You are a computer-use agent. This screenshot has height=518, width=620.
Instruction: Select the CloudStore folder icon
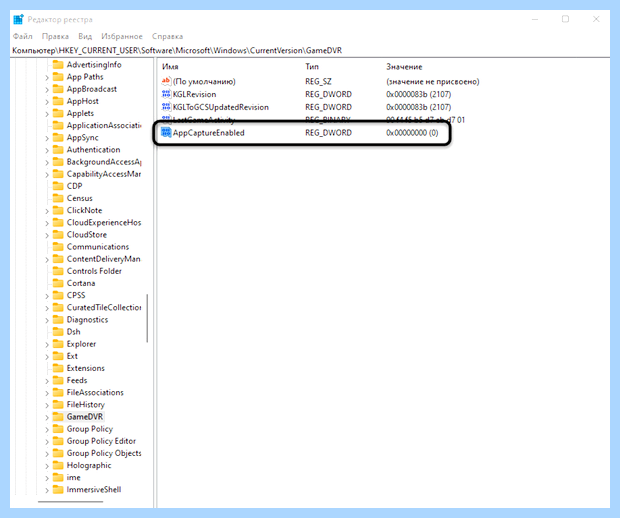click(58, 234)
